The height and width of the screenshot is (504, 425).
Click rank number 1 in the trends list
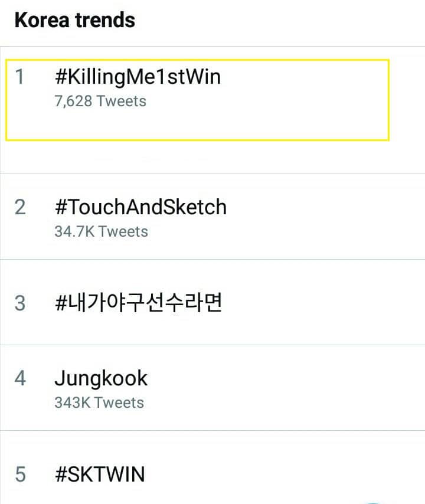pos(20,77)
